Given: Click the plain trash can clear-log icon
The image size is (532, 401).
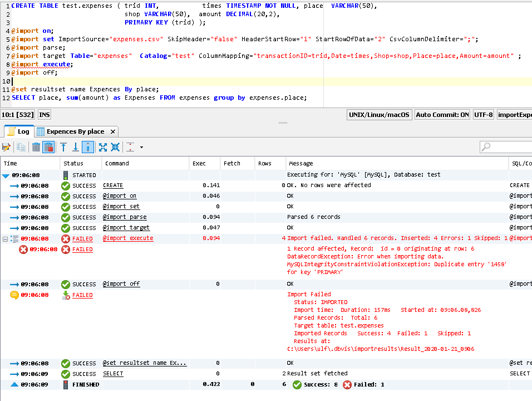Looking at the screenshot, I should click(36, 147).
